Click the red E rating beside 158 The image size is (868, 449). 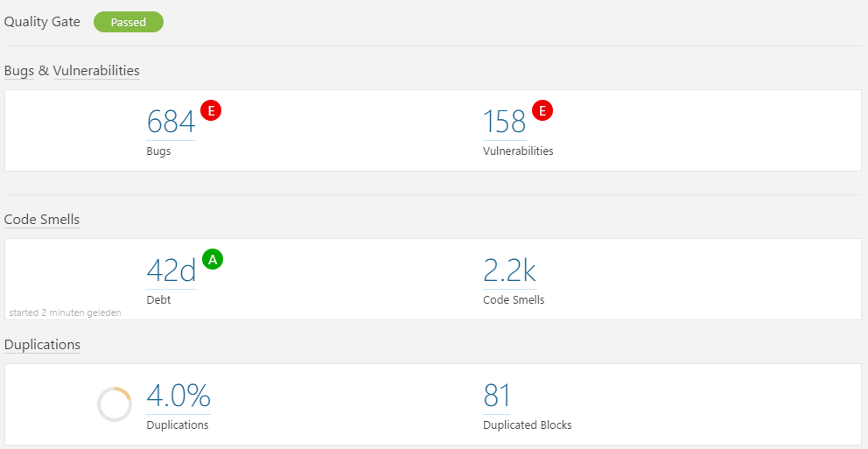tap(543, 110)
